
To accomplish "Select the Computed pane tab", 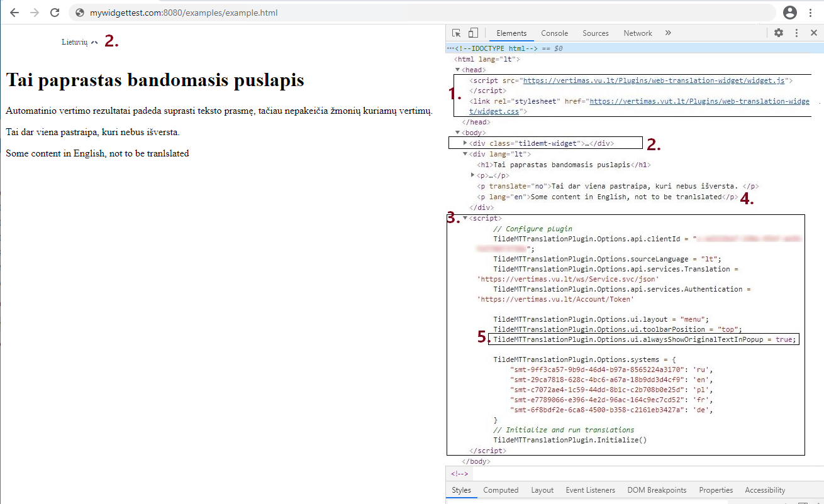I will click(x=501, y=490).
